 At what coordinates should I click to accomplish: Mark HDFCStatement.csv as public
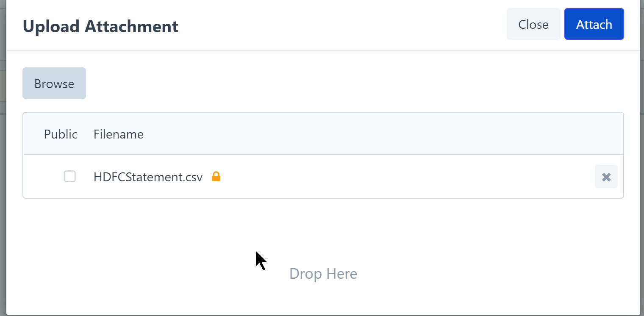point(70,176)
